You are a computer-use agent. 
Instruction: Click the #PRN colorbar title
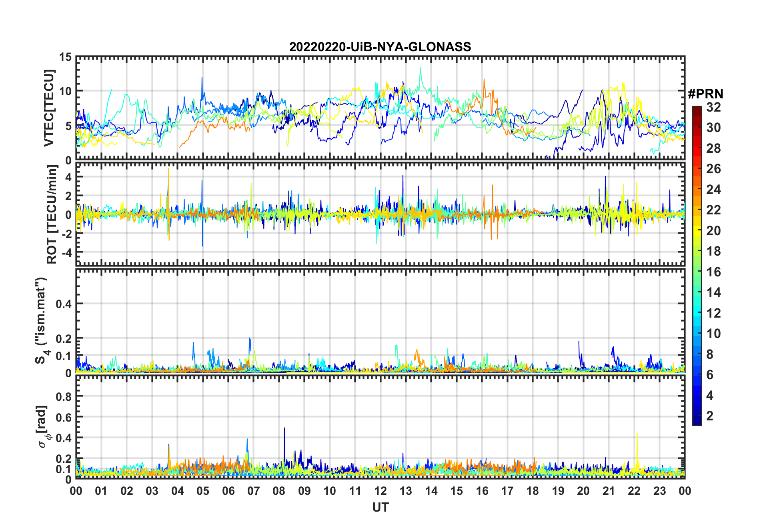pyautogui.click(x=705, y=94)
